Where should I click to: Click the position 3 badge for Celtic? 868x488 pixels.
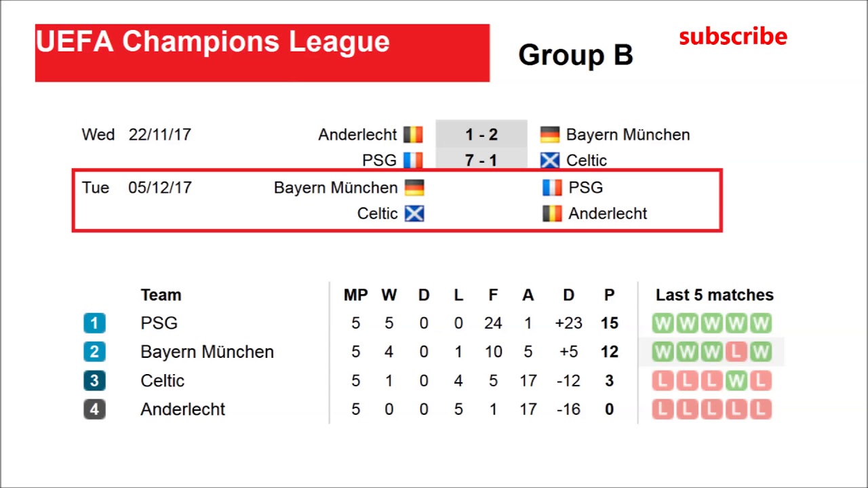(94, 380)
